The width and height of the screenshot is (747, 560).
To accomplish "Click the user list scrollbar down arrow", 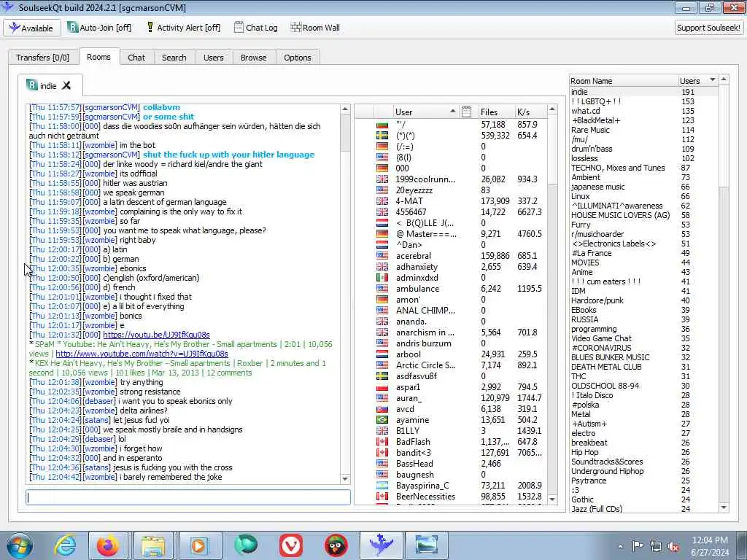I will click(552, 499).
